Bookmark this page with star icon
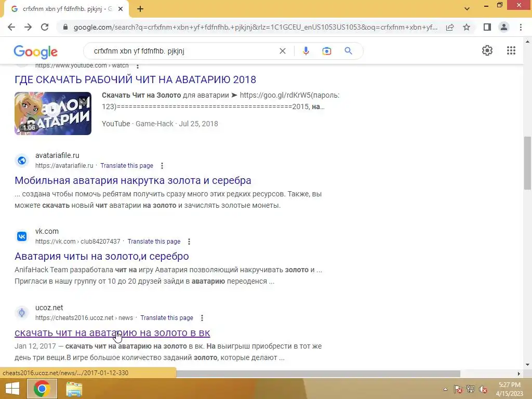This screenshot has width=532, height=399. point(467,27)
